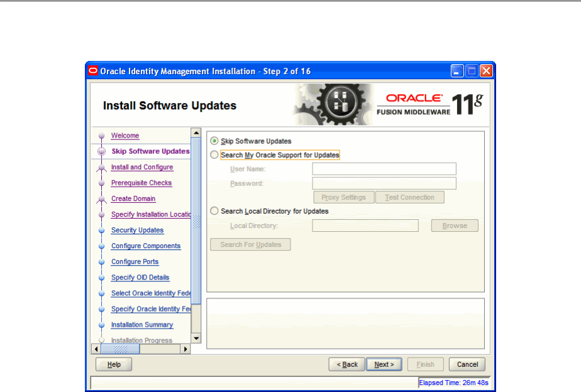Click the step list scroll up arrow
Viewport: 581px width, 392px height.
[x=196, y=133]
